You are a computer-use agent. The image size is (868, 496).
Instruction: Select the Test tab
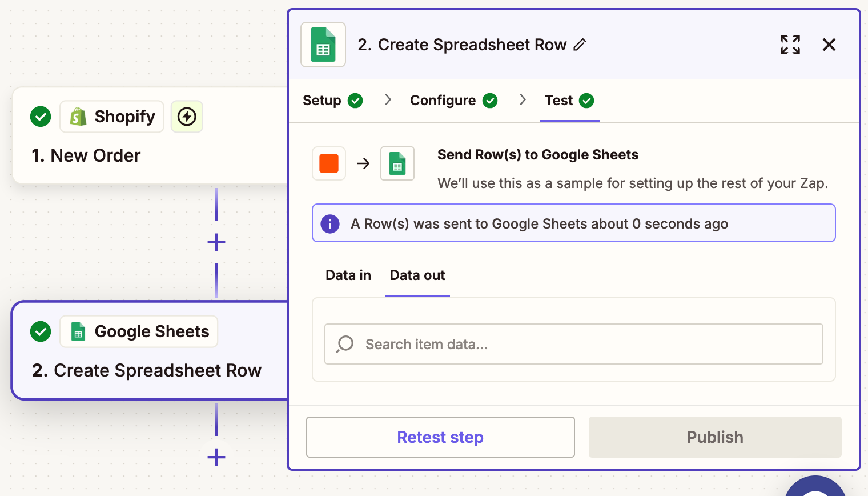click(569, 101)
